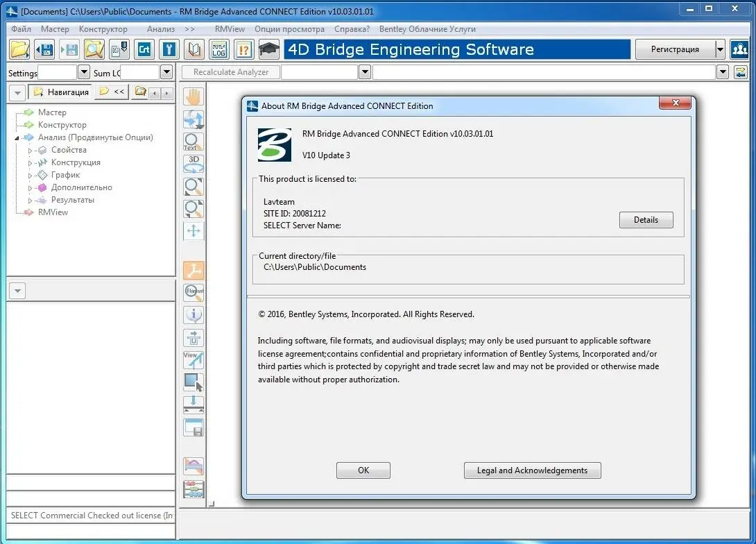This screenshot has height=544, width=756.
Task: Collapse the Анализ (Продвинутые Опции) node
Action: pos(17,138)
